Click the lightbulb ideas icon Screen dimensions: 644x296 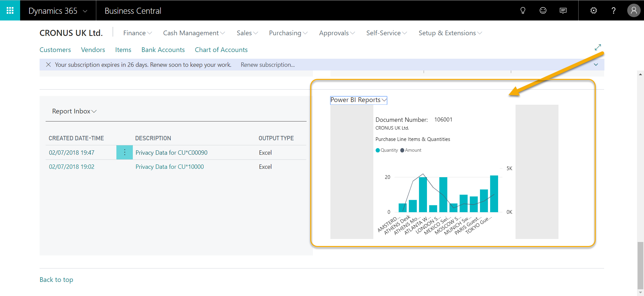point(523,11)
